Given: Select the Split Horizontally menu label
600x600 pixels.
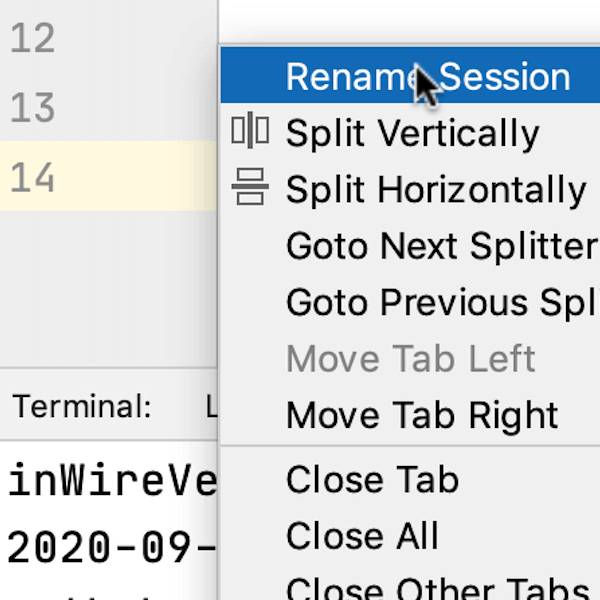Looking at the screenshot, I should (436, 189).
